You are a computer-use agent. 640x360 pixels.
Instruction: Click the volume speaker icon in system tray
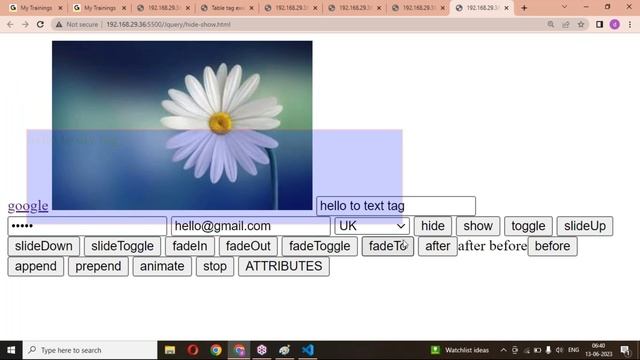(x=559, y=350)
